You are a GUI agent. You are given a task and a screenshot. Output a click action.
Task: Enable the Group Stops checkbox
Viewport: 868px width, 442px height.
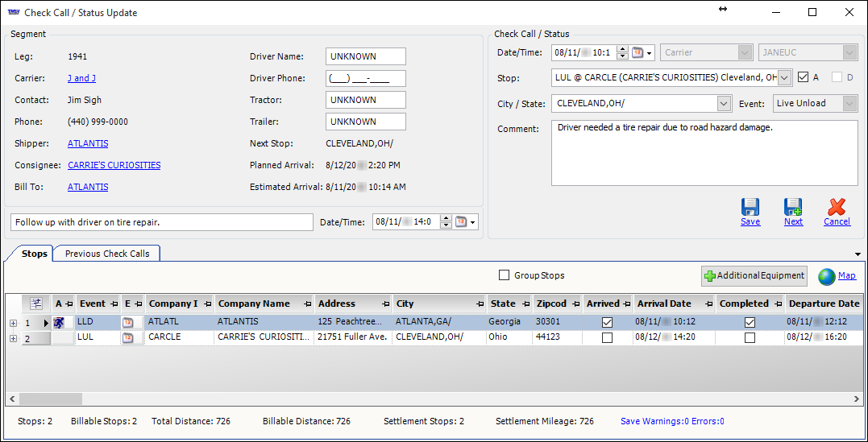[x=505, y=275]
